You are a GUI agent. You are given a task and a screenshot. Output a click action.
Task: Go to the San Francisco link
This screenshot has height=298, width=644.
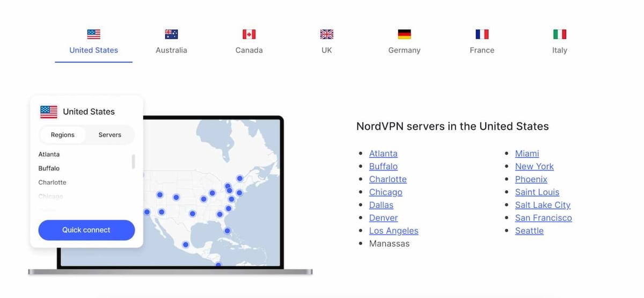pyautogui.click(x=544, y=218)
